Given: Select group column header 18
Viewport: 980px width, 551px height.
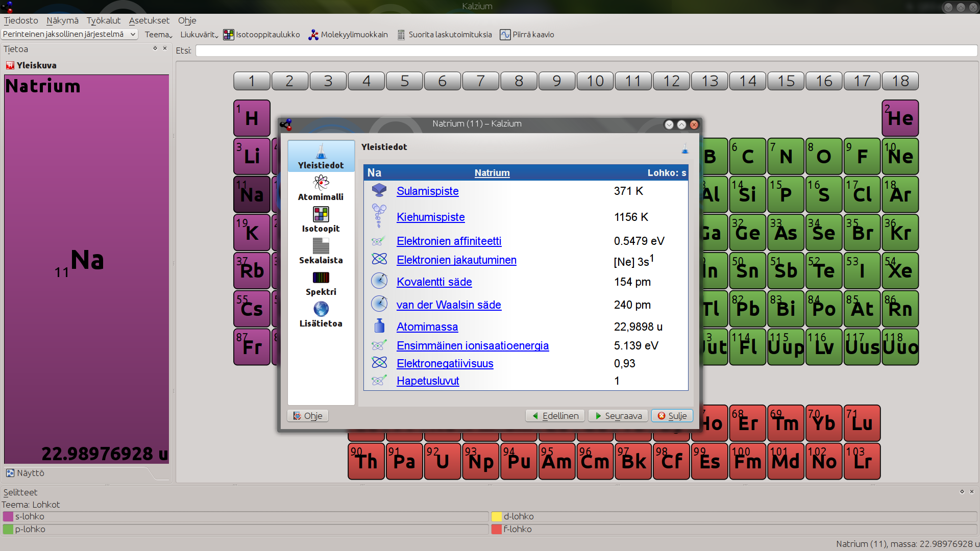Looking at the screenshot, I should pos(900,81).
